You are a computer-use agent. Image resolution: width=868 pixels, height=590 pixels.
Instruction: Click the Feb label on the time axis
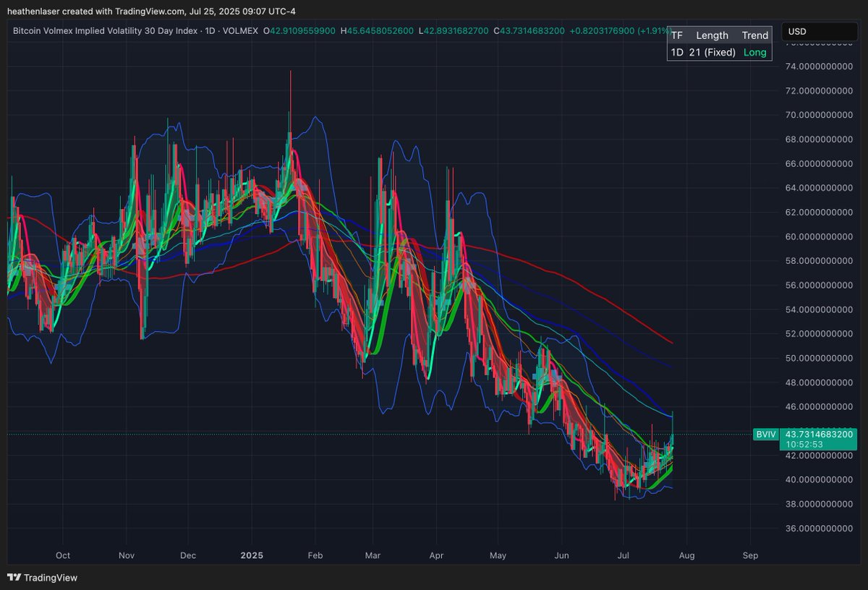click(315, 555)
